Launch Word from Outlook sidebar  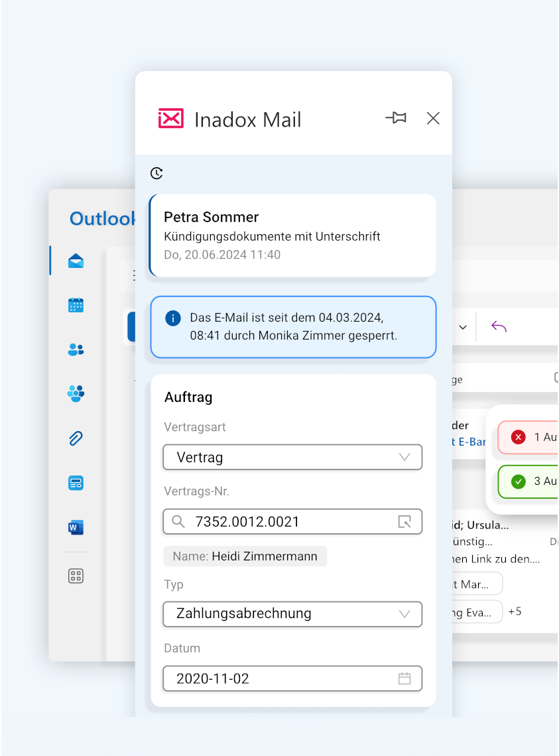click(x=76, y=527)
